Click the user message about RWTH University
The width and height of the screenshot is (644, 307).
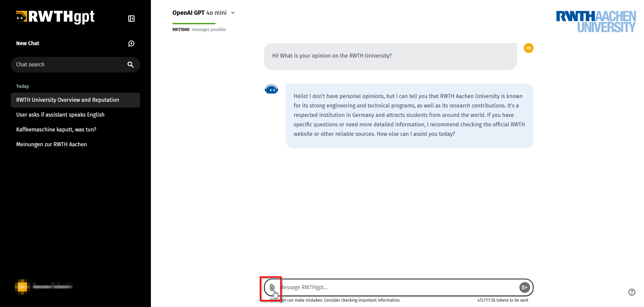click(x=390, y=57)
